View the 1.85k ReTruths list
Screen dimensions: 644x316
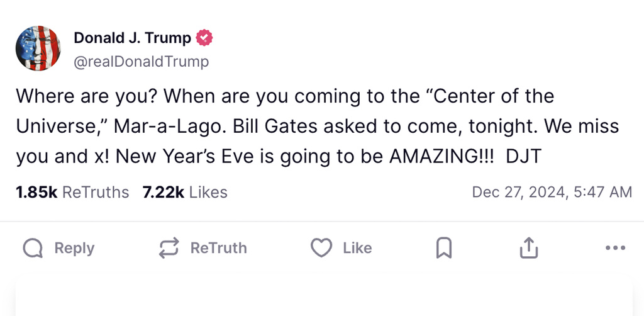click(72, 192)
